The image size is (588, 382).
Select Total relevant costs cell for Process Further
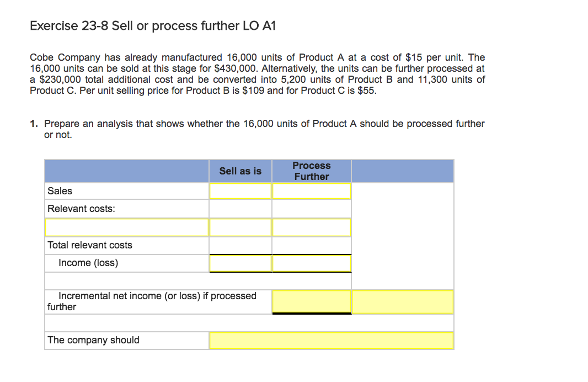click(x=312, y=245)
